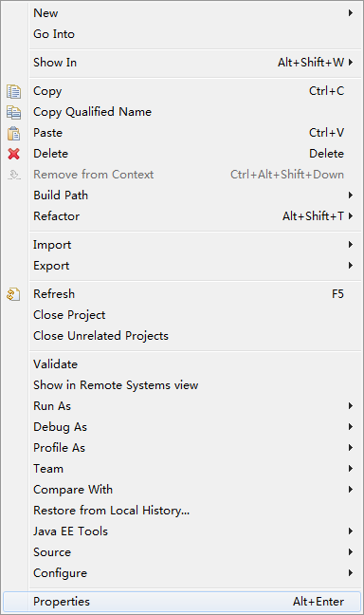Click the Copy icon in the menu
The height and width of the screenshot is (615, 364).
tap(13, 91)
